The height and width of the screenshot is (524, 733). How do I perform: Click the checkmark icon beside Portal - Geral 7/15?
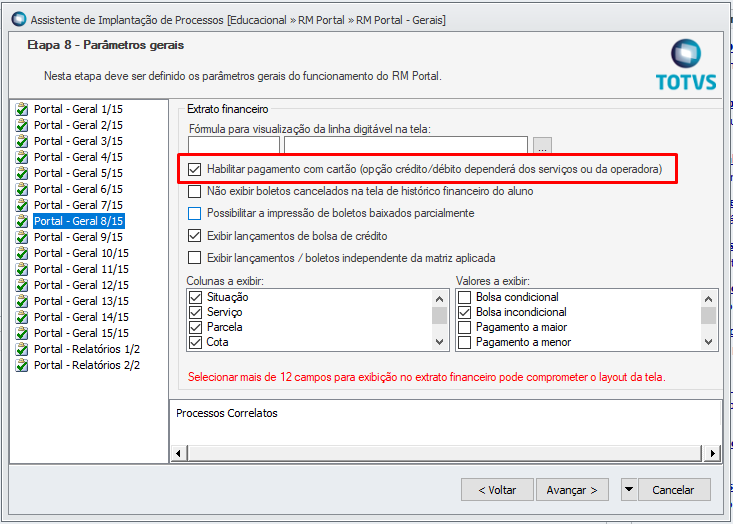click(x=22, y=205)
